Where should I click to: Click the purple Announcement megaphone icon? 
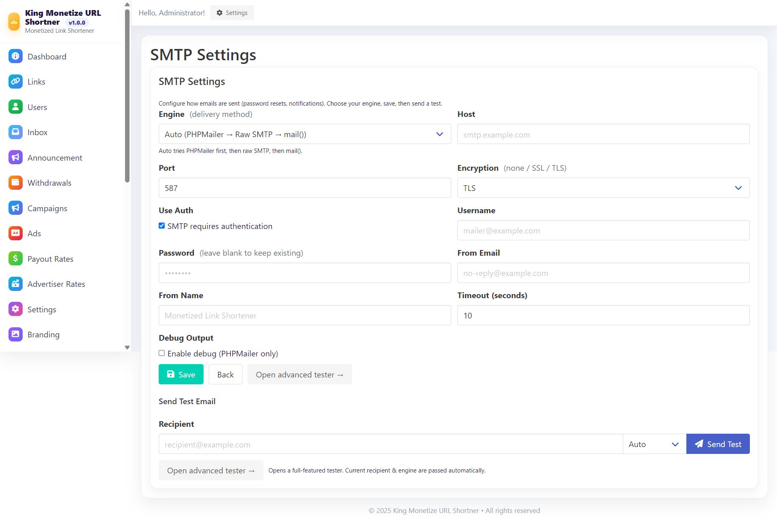[15, 157]
